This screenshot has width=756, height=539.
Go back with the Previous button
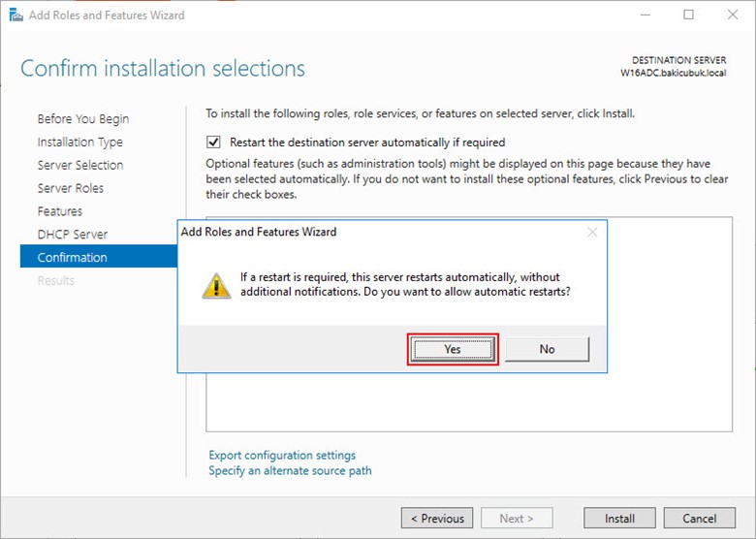(437, 519)
